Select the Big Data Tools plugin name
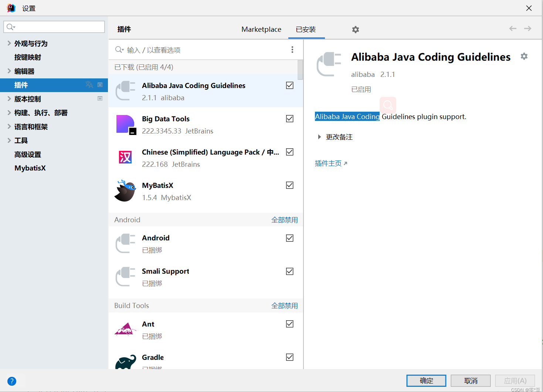Image resolution: width=543 pixels, height=392 pixels. pos(166,119)
